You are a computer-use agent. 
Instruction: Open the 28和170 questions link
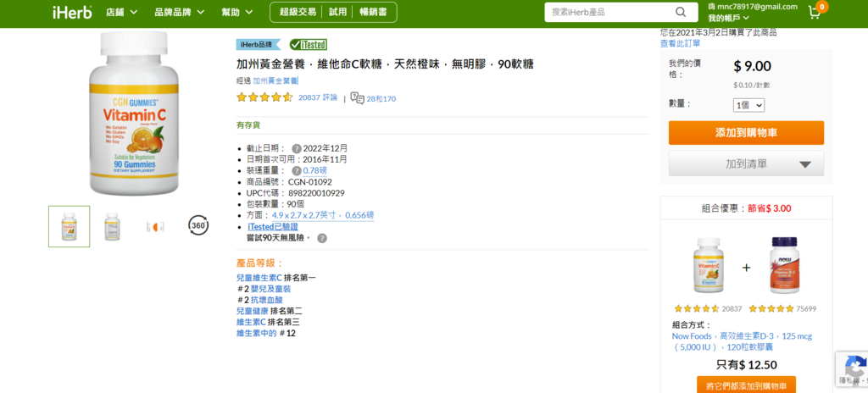(381, 99)
